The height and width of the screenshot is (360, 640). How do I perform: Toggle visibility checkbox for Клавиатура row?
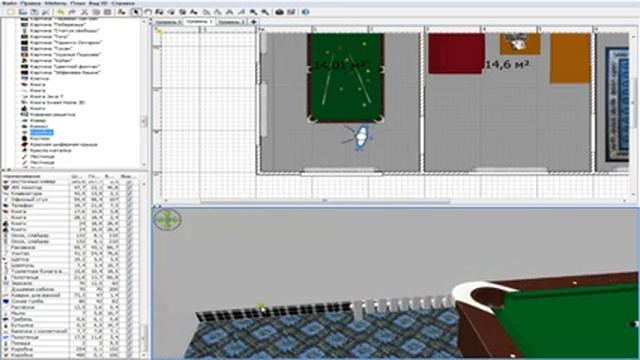[x=129, y=194]
